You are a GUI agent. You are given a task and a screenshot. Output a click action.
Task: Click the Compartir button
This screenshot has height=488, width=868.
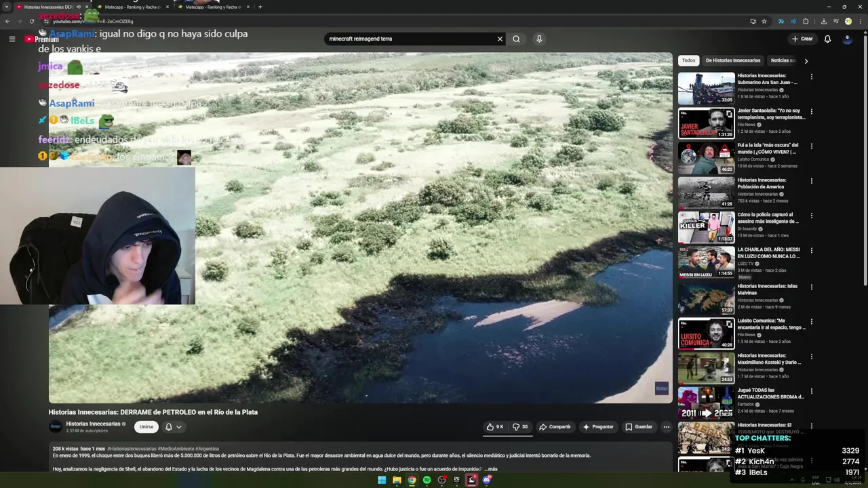pyautogui.click(x=555, y=427)
